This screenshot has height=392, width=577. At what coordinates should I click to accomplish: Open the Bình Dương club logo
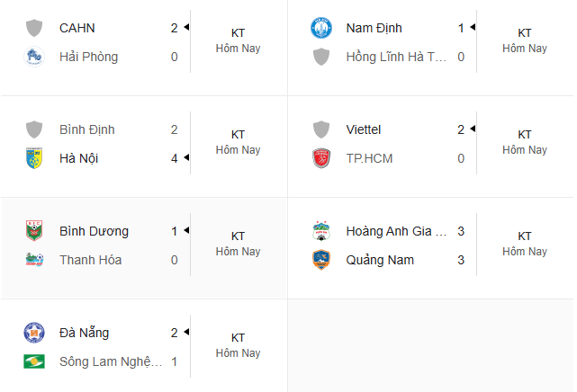point(34,231)
